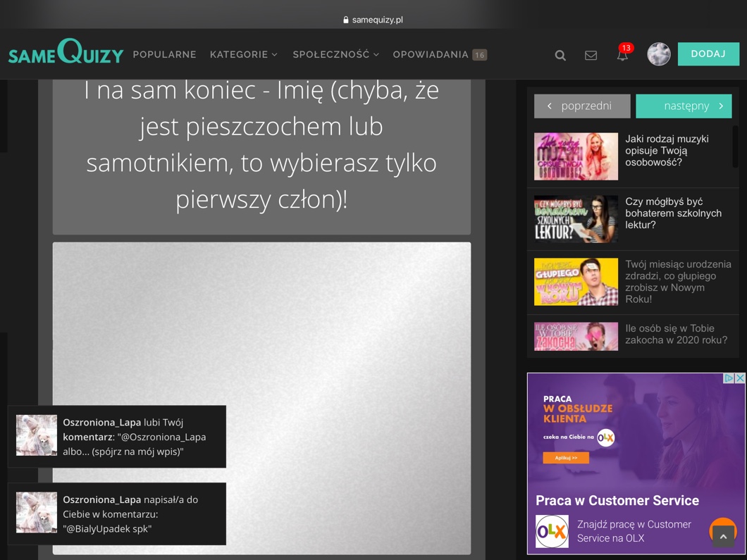Open the music personality quiz link
The image size is (747, 560).
coord(667,151)
